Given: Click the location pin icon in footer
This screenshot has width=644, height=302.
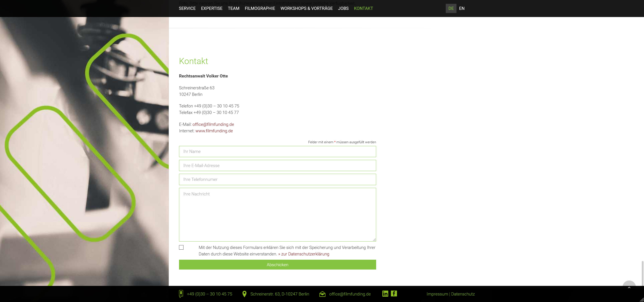Looking at the screenshot, I should point(245,294).
